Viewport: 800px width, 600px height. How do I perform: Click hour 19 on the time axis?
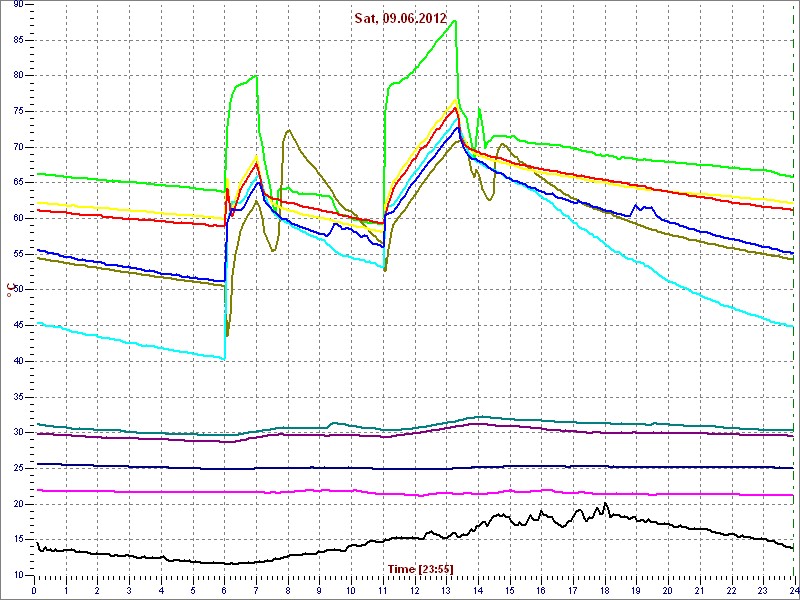pyautogui.click(x=636, y=590)
